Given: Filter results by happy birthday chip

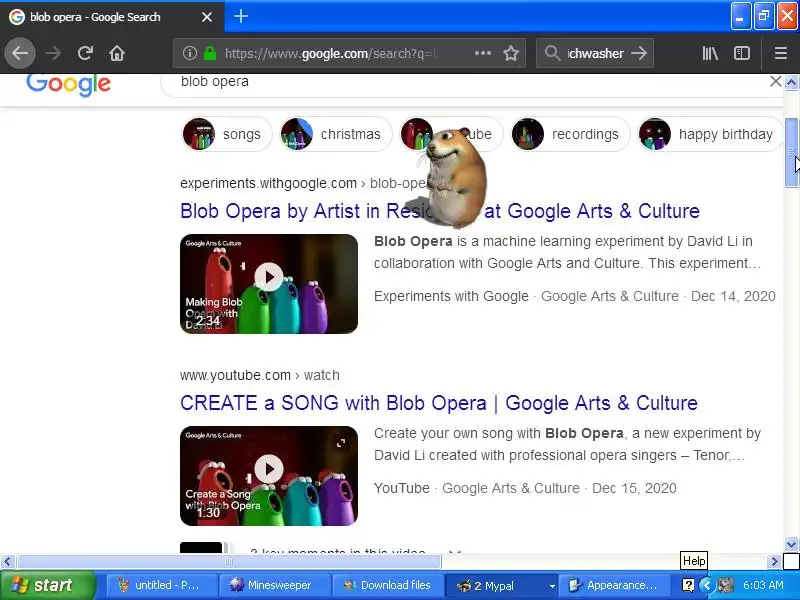Looking at the screenshot, I should [710, 134].
